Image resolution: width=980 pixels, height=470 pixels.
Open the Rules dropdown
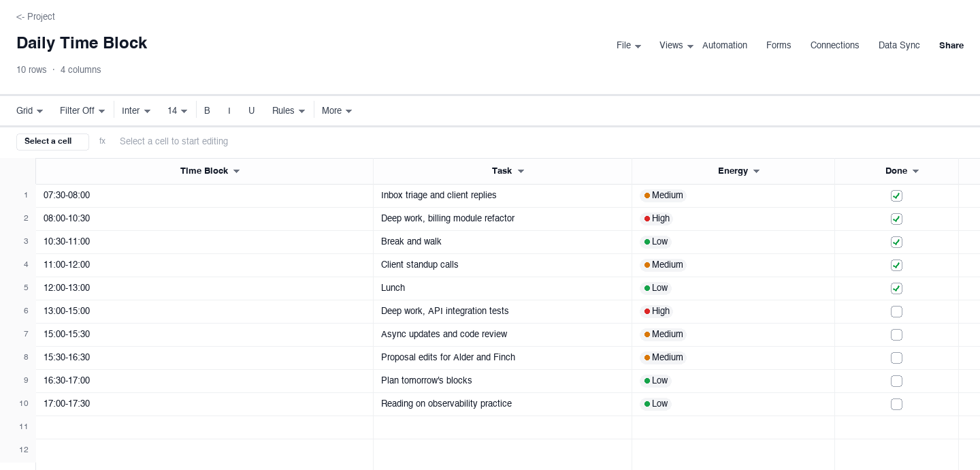288,110
